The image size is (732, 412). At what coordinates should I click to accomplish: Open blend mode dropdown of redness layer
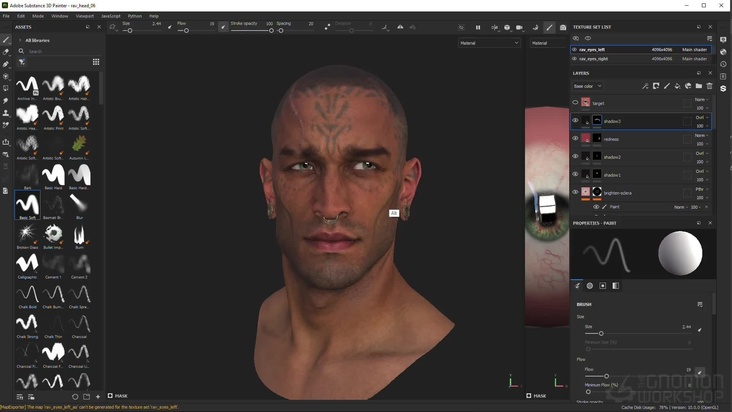[x=701, y=135]
